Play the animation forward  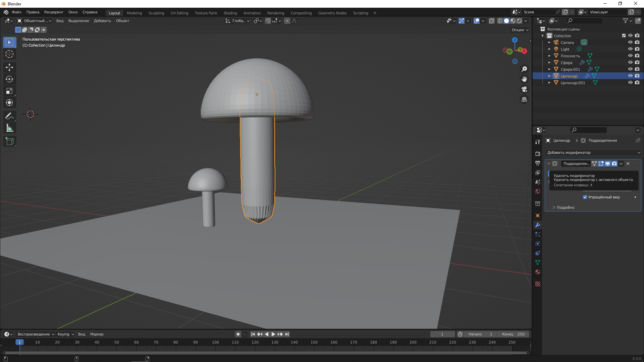click(x=273, y=334)
